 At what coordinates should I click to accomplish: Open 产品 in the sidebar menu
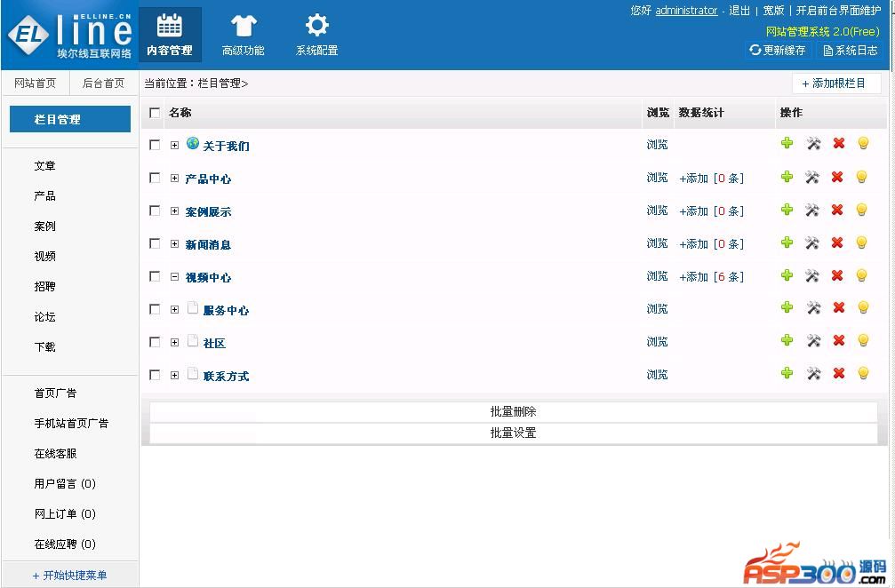pyautogui.click(x=44, y=196)
